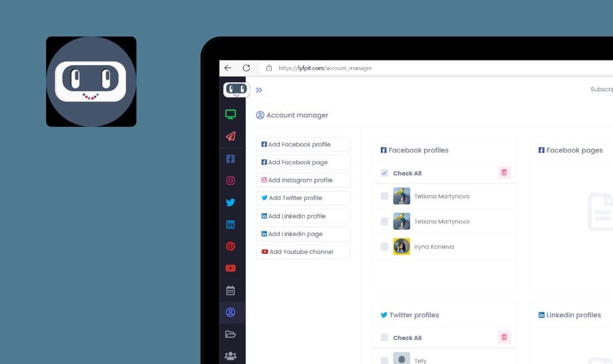Uncheck Check All in Facebook profiles
This screenshot has width=613, height=364.
point(385,173)
